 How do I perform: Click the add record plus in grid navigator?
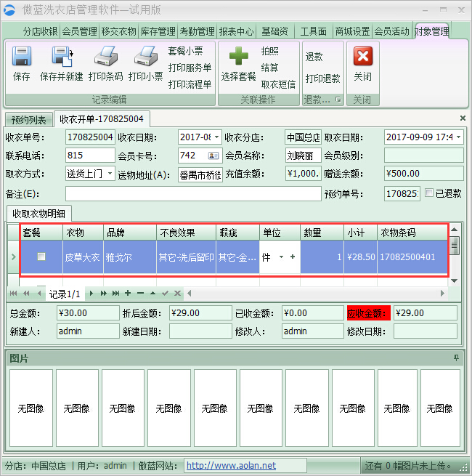coord(128,294)
